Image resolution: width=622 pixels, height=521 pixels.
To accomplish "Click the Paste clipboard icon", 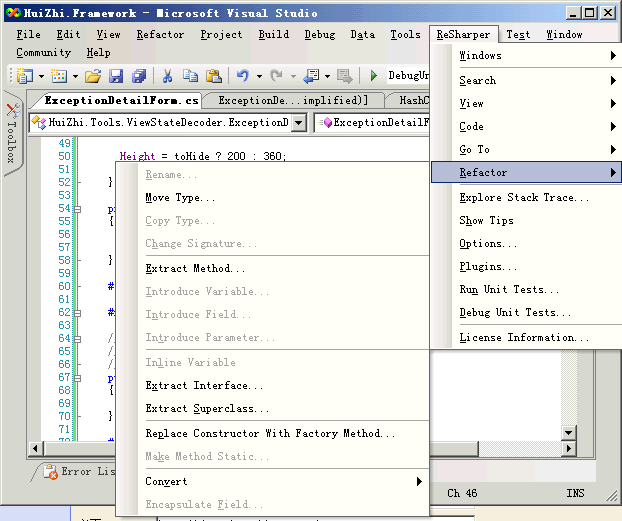I will pyautogui.click(x=213, y=76).
